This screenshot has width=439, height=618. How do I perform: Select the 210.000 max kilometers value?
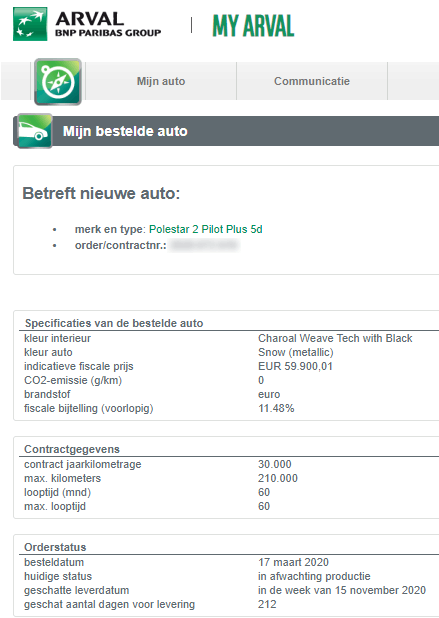278,478
